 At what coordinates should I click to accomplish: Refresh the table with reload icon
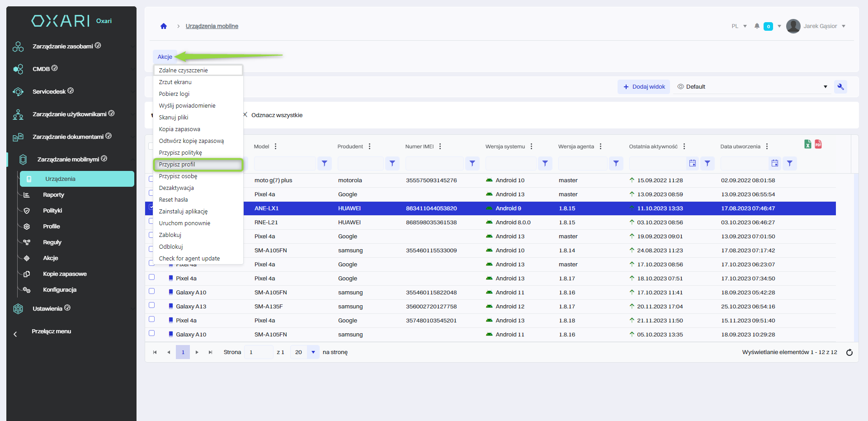[x=849, y=353]
